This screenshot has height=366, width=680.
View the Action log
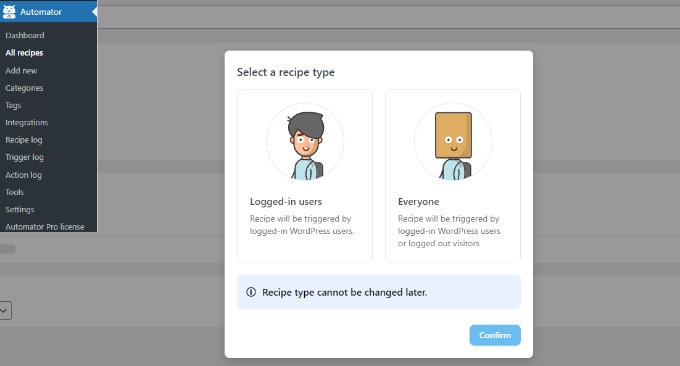(x=23, y=175)
